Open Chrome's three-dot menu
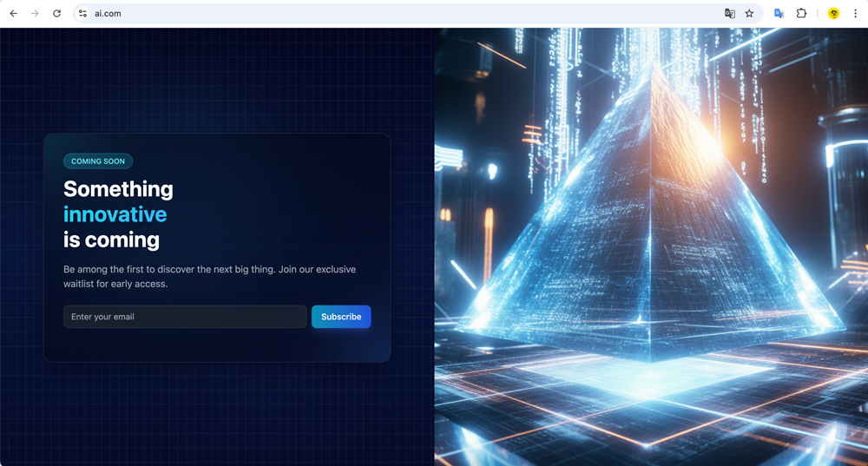868x466 pixels. pos(855,13)
